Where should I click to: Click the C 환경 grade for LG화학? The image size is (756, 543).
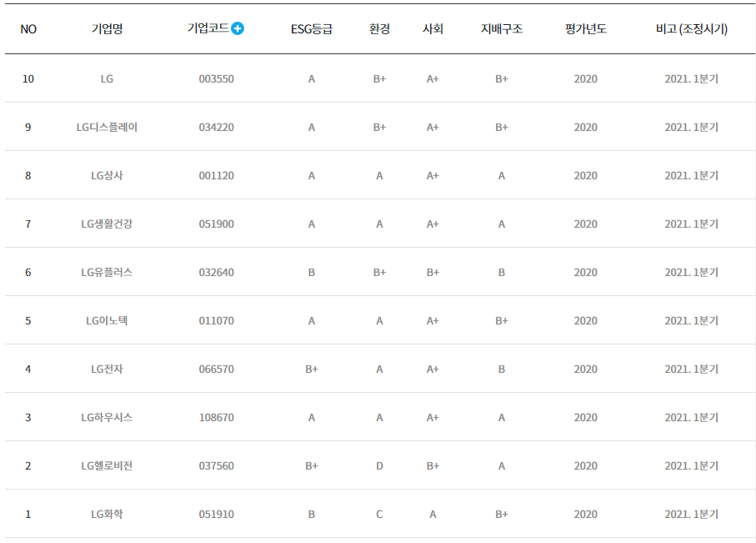click(x=379, y=514)
